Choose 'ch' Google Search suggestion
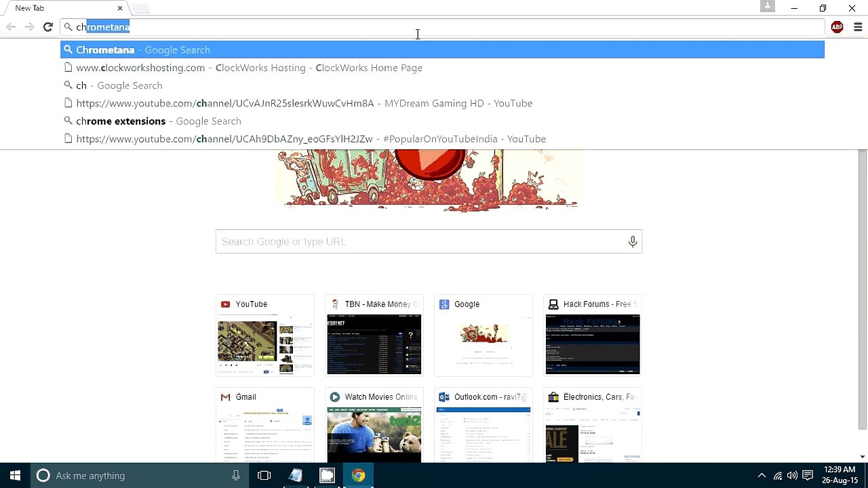The width and height of the screenshot is (868, 488). tap(442, 85)
